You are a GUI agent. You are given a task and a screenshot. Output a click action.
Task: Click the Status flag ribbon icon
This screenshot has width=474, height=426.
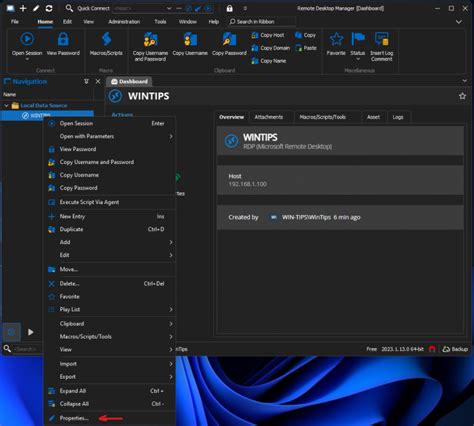tap(358, 39)
